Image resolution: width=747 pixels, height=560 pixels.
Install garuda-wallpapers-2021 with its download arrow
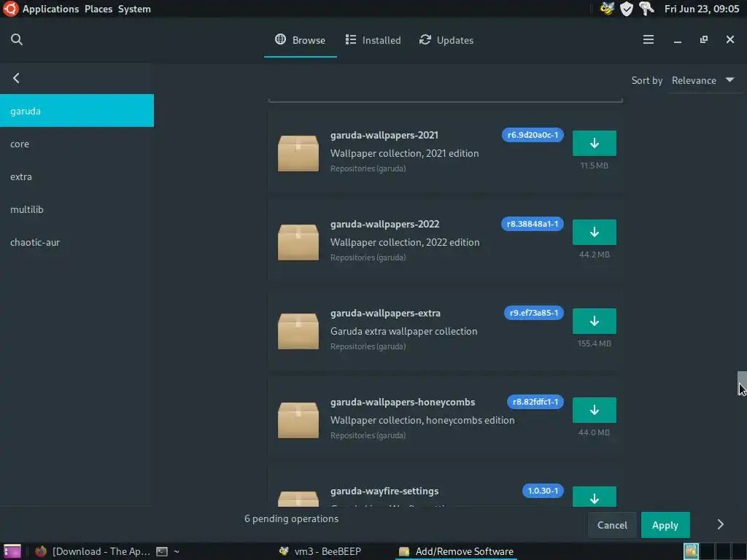(x=594, y=143)
